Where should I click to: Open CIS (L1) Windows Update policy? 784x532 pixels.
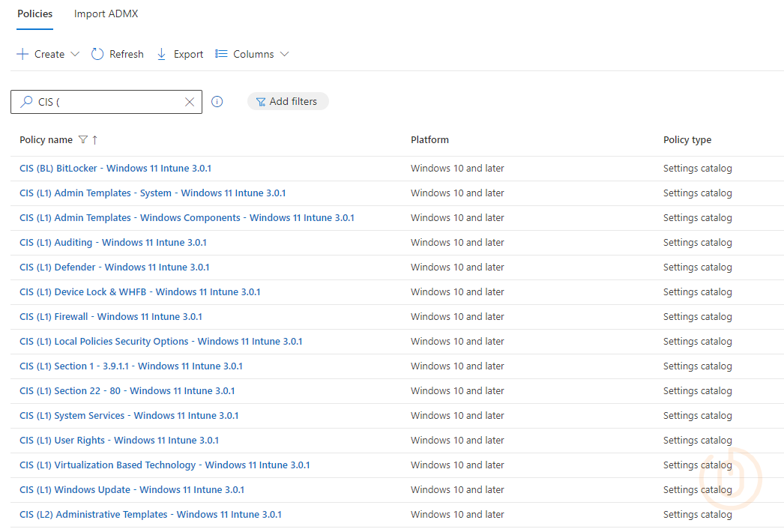(x=132, y=490)
